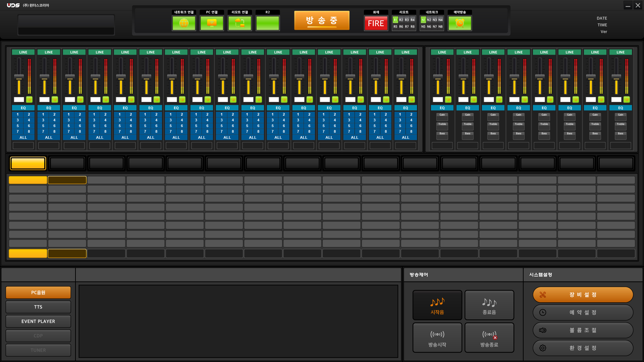Click the dark-yellow second cell in top grid row
644x362 pixels.
67,180
